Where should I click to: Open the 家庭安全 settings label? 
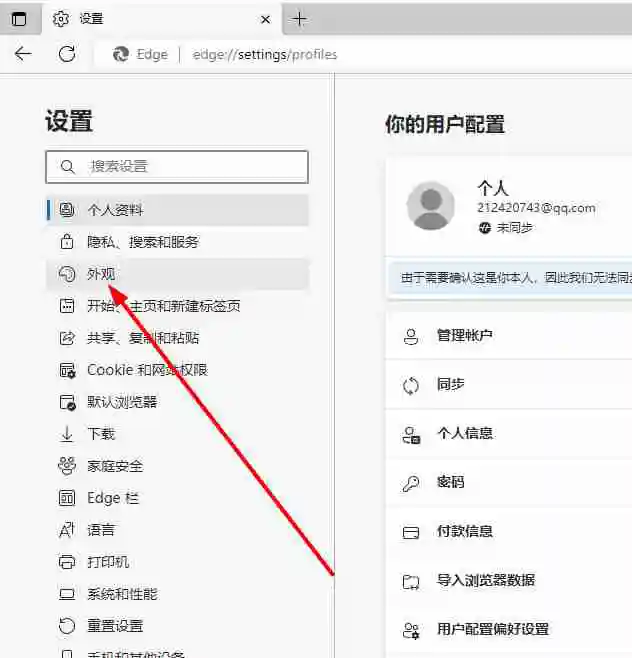[x=115, y=466]
